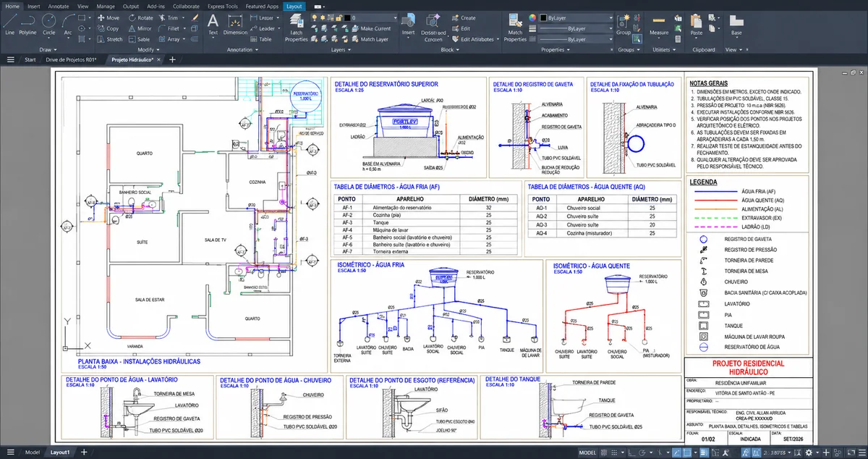Close the Projeto Hidráulico file tab
868x459 pixels.
click(158, 59)
